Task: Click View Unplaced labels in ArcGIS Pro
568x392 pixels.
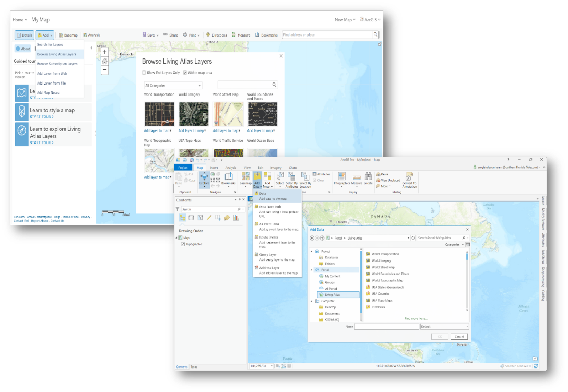Action: pyautogui.click(x=388, y=180)
